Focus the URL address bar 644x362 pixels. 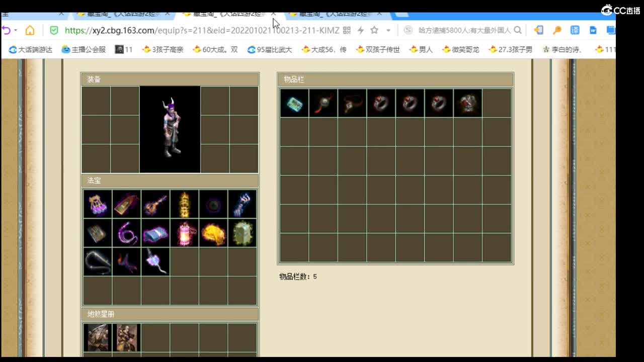201,30
